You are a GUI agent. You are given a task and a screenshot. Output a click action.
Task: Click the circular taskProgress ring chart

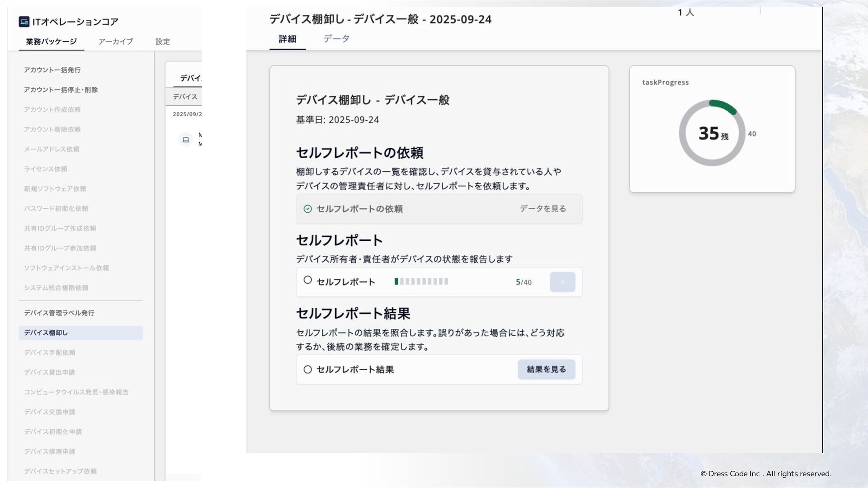pos(712,133)
